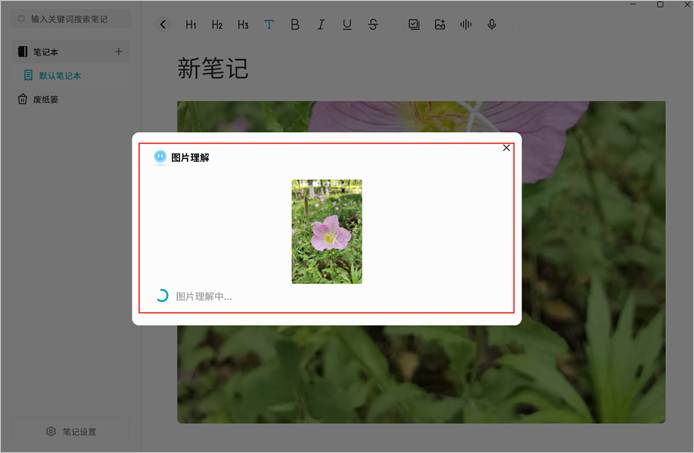This screenshot has height=453, width=694.
Task: Toggle italic formatting
Action: (321, 25)
